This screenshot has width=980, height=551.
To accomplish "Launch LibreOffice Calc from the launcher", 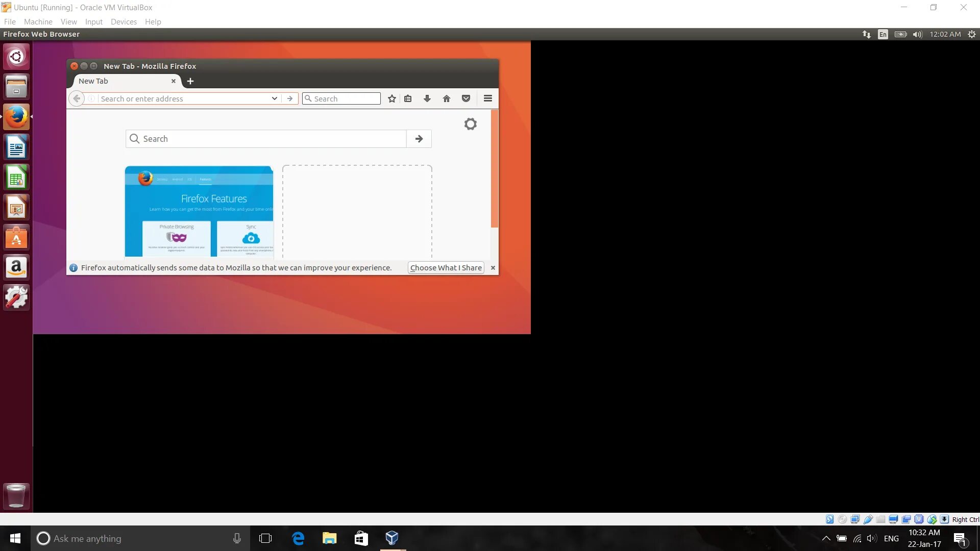I will click(x=16, y=177).
